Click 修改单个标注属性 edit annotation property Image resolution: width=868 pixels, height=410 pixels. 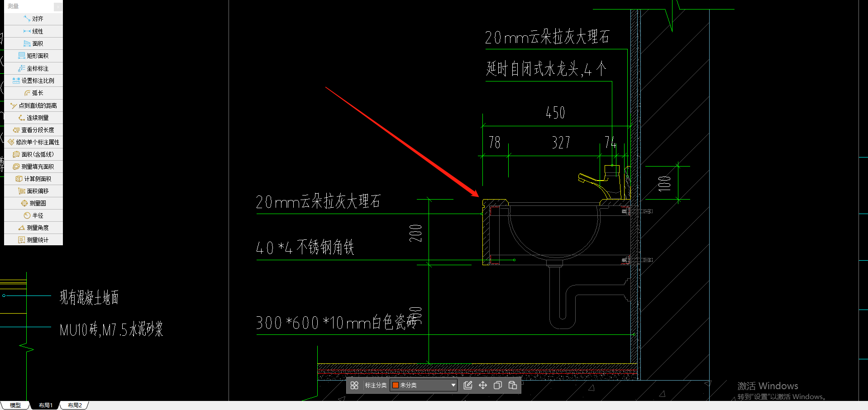tap(33, 142)
